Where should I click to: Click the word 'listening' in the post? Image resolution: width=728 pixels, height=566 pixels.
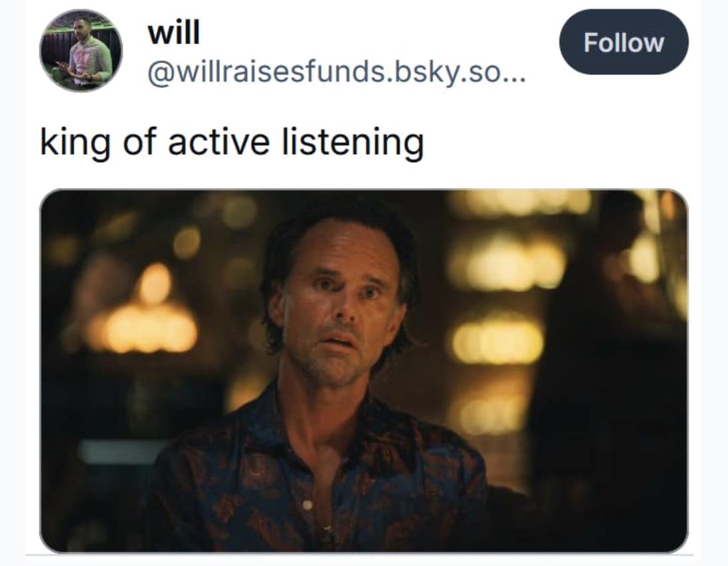click(353, 142)
